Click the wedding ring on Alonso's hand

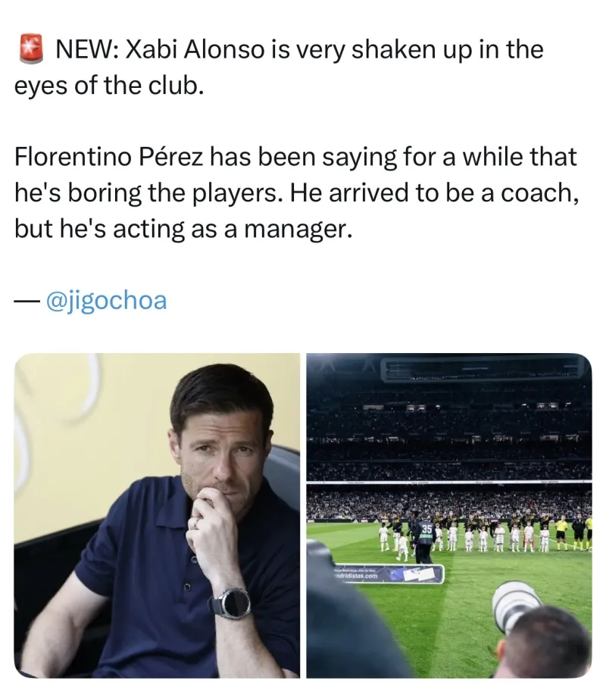point(195,523)
